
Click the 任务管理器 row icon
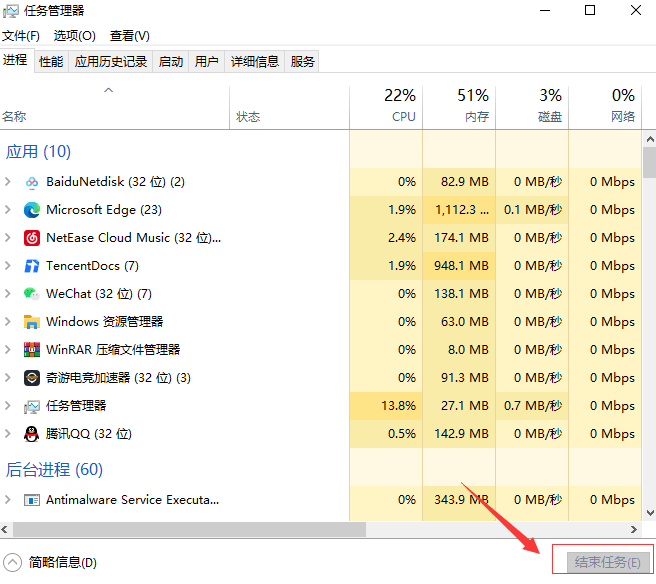pos(32,407)
